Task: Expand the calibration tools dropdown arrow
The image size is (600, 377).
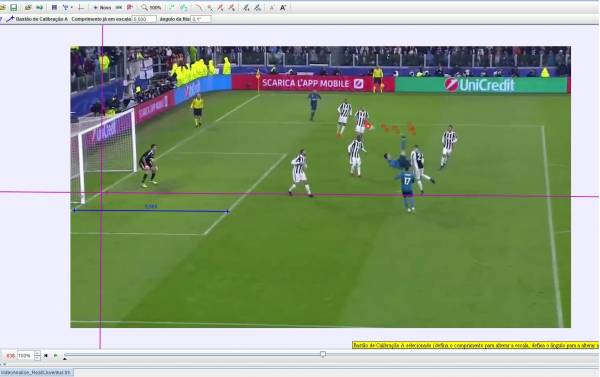Action: [x=72, y=8]
